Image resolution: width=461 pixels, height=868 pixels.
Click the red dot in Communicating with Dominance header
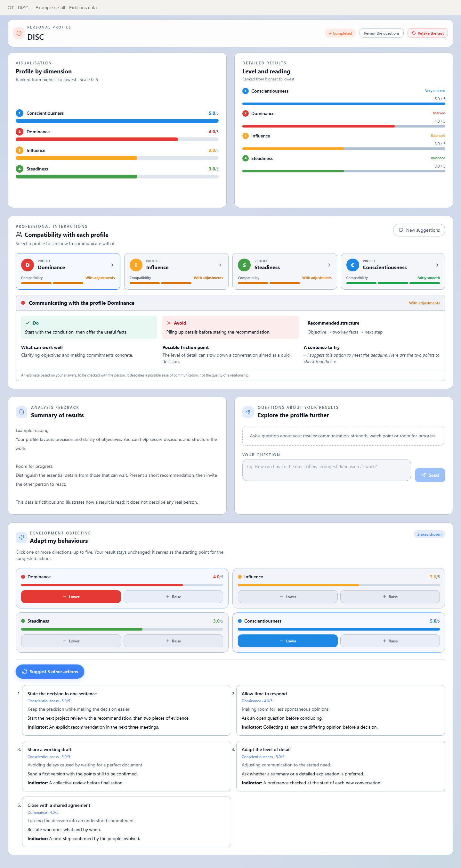pyautogui.click(x=23, y=303)
